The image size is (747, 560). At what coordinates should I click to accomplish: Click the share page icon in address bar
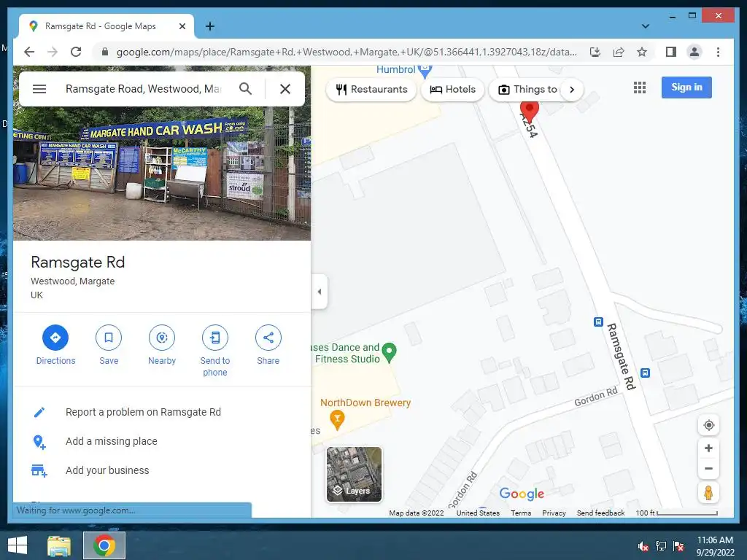click(x=619, y=52)
